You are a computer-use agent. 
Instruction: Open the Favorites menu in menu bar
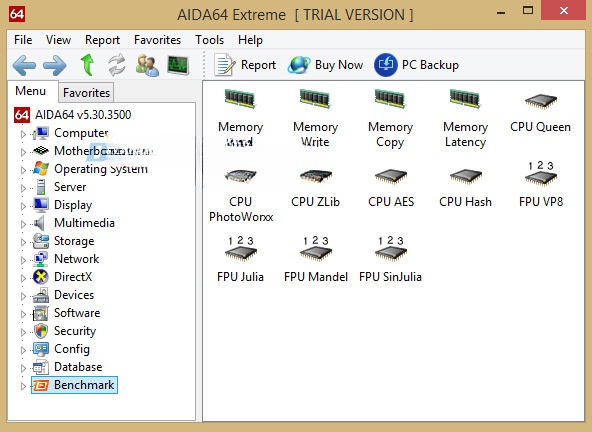click(157, 40)
